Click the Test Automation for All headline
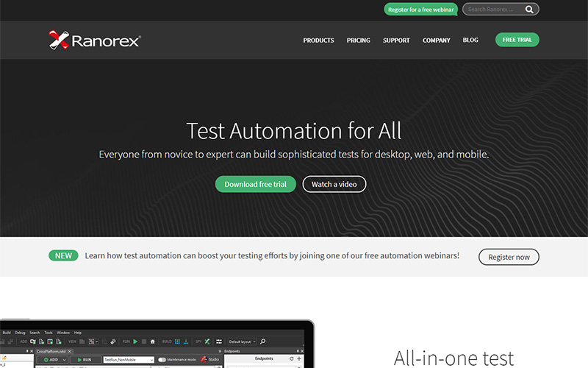This screenshot has width=588, height=368. click(x=293, y=131)
